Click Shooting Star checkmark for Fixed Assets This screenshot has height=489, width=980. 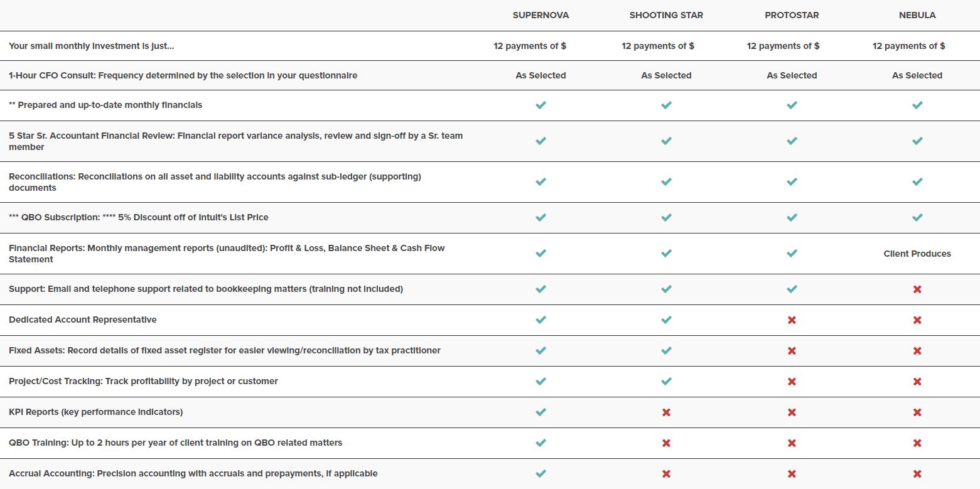coord(666,350)
